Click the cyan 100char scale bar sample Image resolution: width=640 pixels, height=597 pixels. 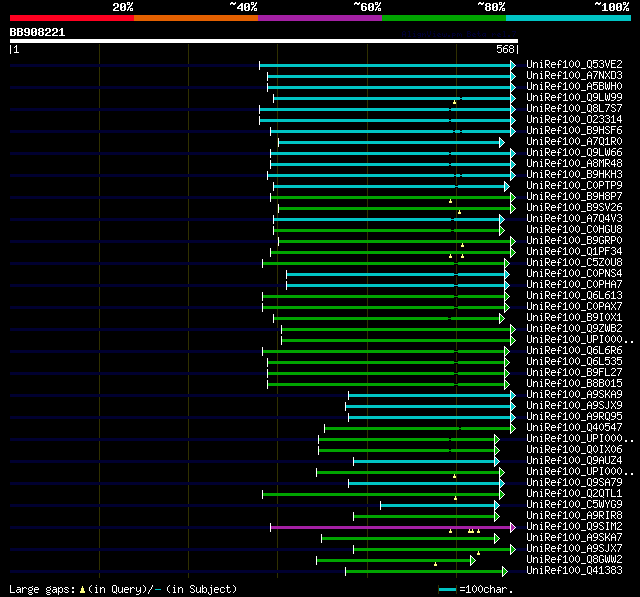point(447,589)
